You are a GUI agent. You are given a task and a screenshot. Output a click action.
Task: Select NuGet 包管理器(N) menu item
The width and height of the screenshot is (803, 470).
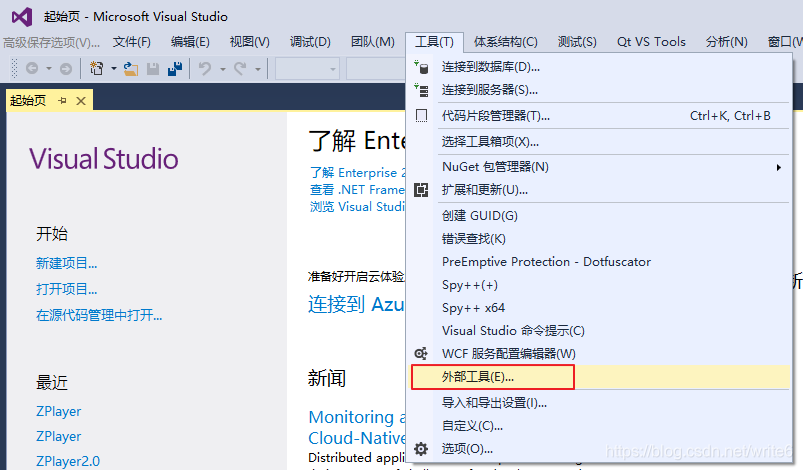[599, 167]
